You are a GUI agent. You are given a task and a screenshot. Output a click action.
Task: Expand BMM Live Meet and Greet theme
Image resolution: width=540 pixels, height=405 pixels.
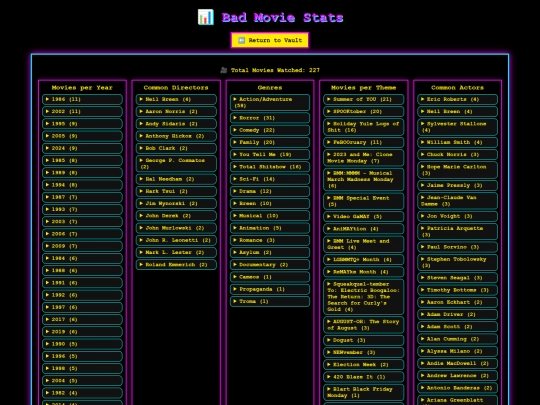click(x=364, y=244)
